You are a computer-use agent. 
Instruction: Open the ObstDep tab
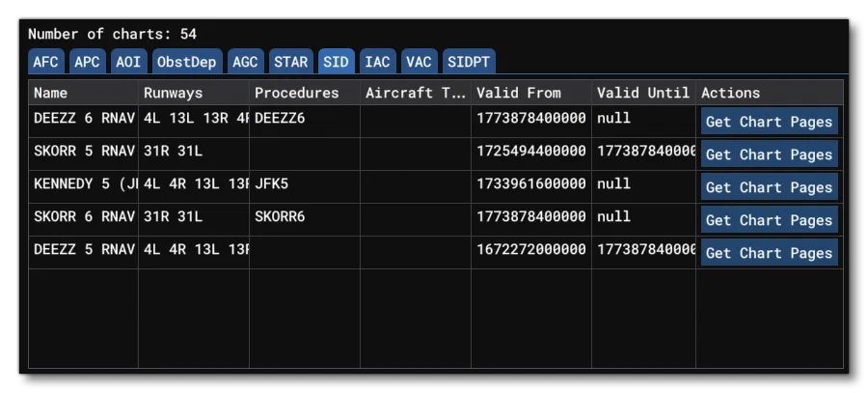pyautogui.click(x=186, y=62)
